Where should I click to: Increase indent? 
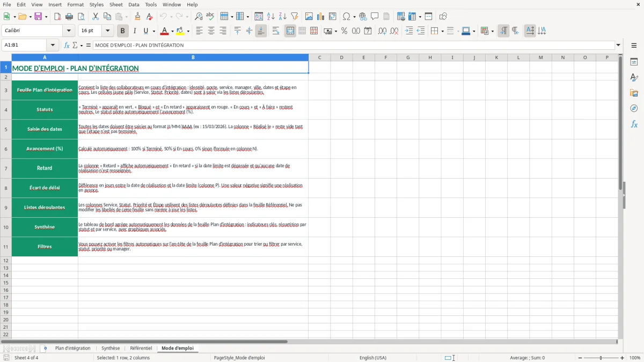tap(409, 31)
